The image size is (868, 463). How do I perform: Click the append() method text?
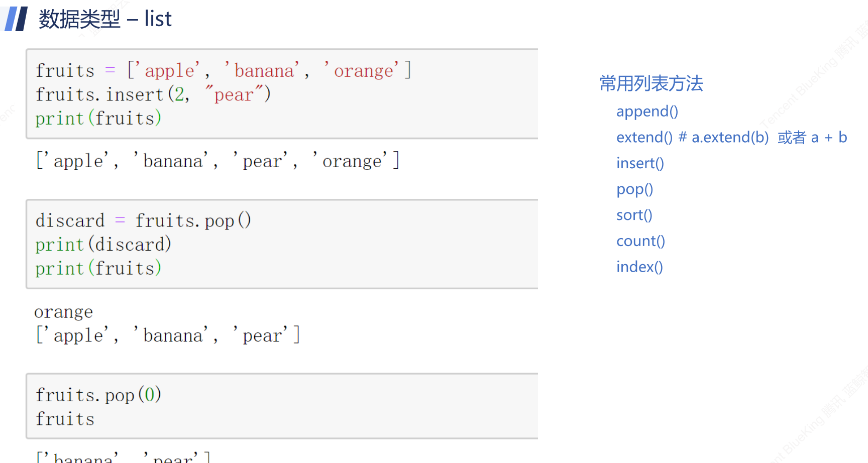[x=647, y=111]
